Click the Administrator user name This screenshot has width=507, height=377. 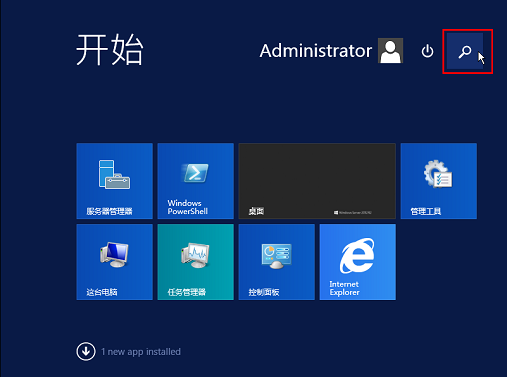(316, 51)
